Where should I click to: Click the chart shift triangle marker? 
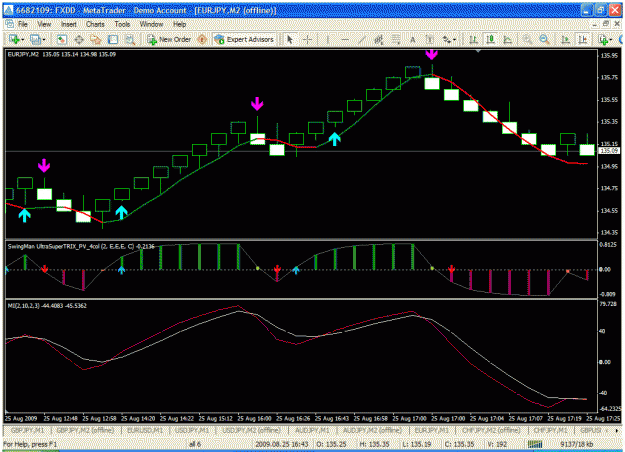coord(478,51)
